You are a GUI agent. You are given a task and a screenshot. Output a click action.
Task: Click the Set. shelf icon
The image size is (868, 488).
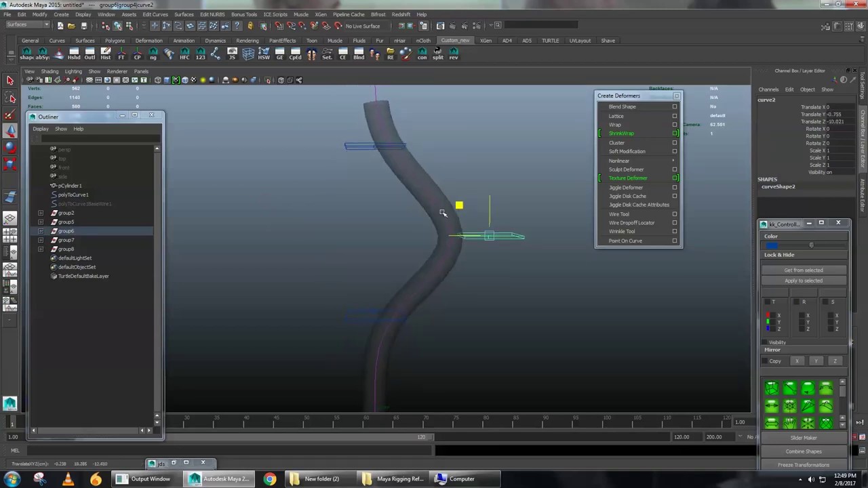tap(327, 54)
